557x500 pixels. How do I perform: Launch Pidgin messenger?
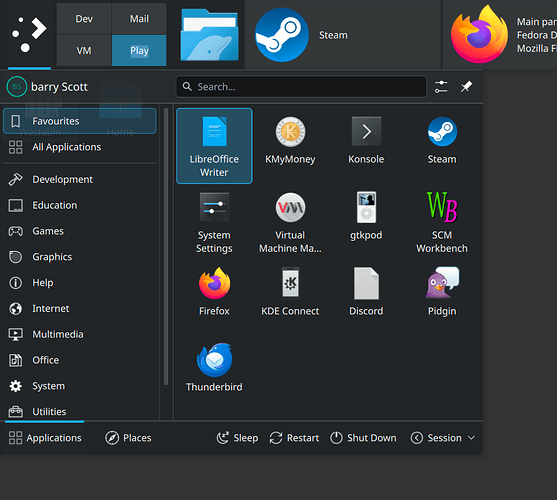442,292
